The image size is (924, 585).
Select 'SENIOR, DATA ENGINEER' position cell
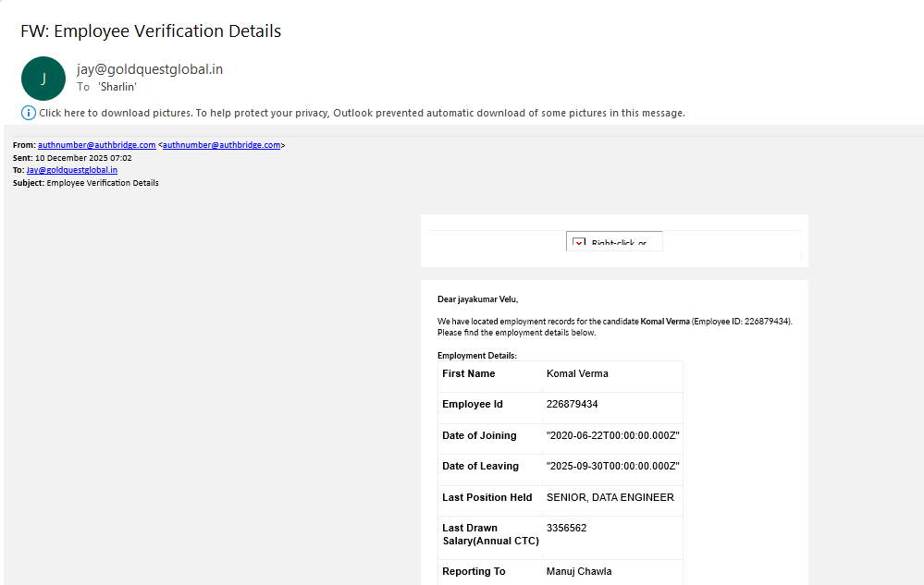pos(610,497)
